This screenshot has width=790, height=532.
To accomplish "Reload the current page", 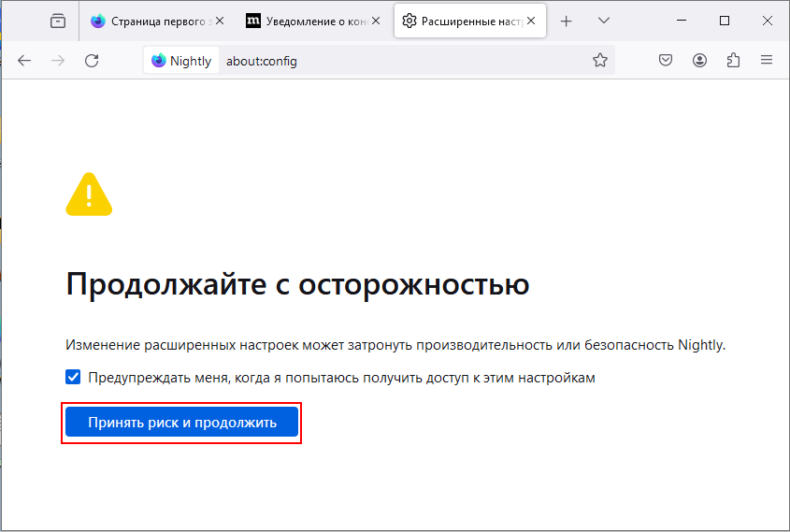I will [x=92, y=61].
